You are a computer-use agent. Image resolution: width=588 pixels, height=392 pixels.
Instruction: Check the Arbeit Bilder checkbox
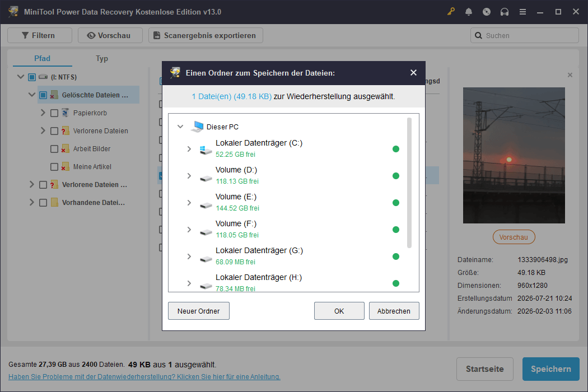pyautogui.click(x=54, y=149)
